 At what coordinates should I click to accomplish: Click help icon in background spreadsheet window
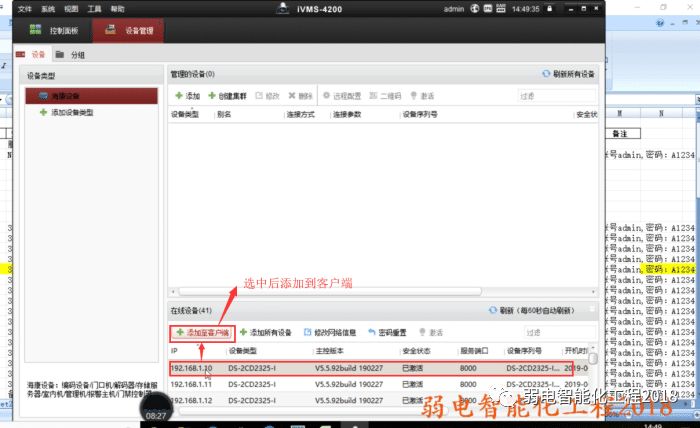tap(660, 23)
